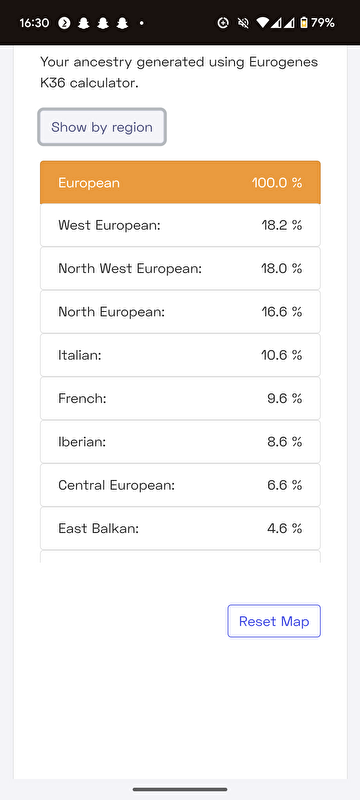The image size is (360, 800).
Task: Select the North European 16.6 % row
Action: tap(181, 312)
